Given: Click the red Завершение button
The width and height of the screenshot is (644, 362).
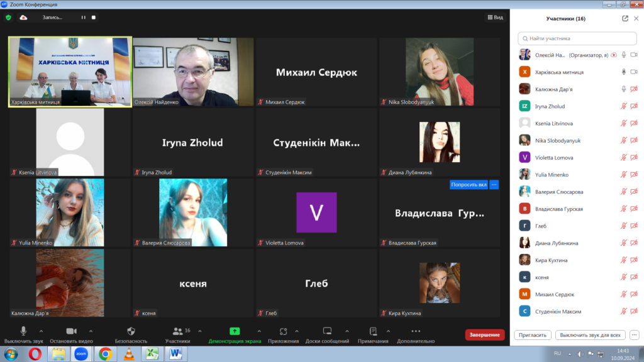Looking at the screenshot, I should click(485, 335).
